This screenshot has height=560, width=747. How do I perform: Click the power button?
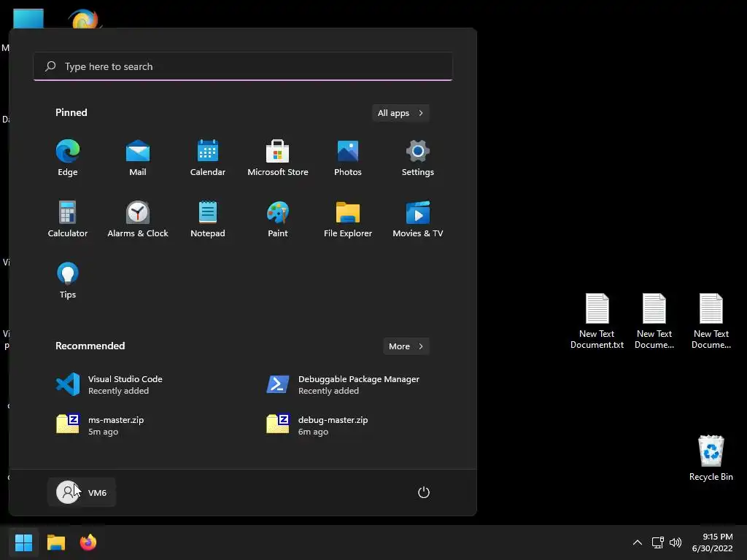click(x=424, y=492)
